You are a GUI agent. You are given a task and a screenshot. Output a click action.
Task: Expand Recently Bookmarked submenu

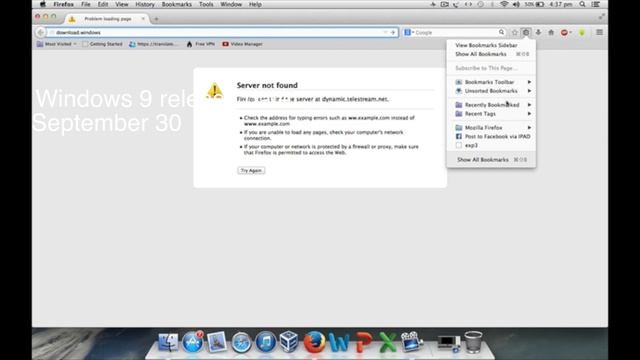coord(491,105)
